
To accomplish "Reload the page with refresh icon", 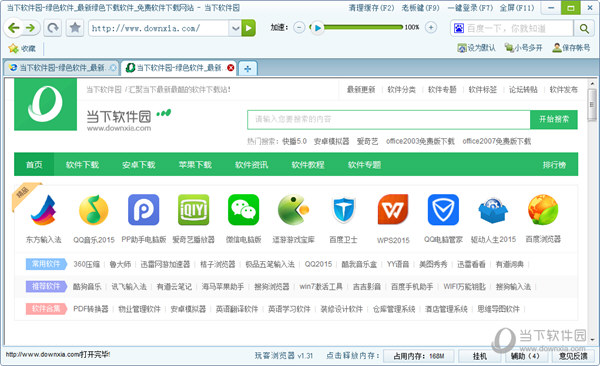I will pyautogui.click(x=53, y=28).
